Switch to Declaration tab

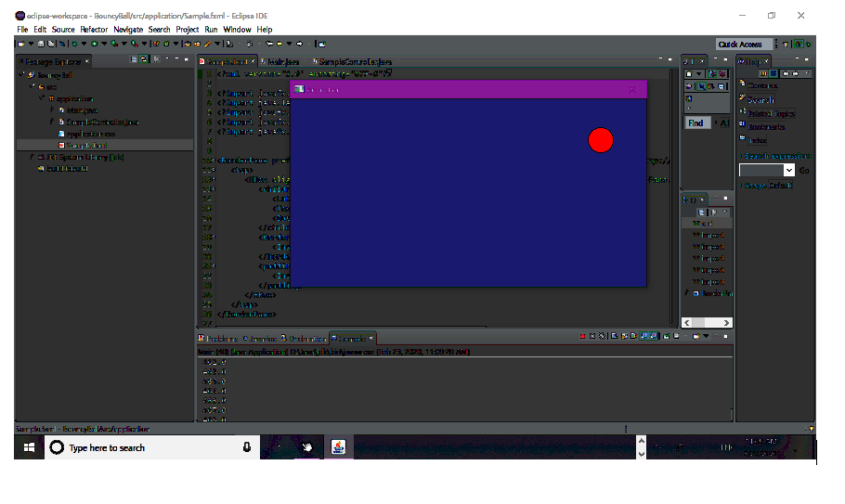click(x=304, y=339)
